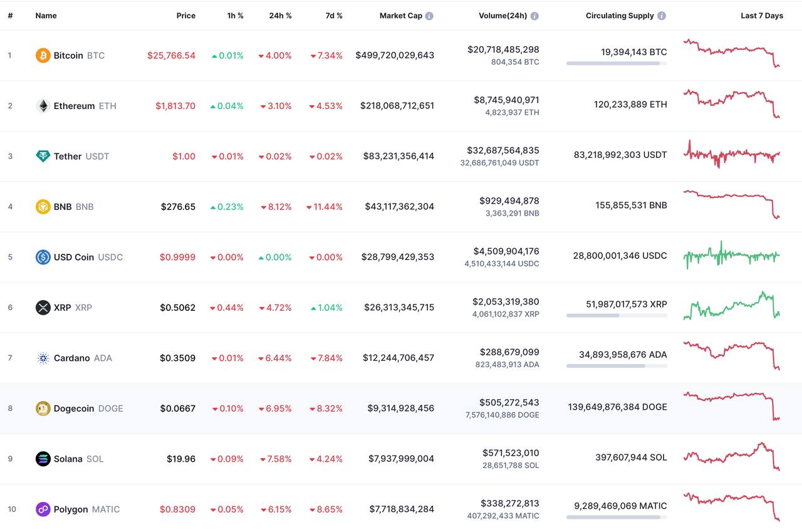Open the USD Coin name link

click(x=74, y=258)
